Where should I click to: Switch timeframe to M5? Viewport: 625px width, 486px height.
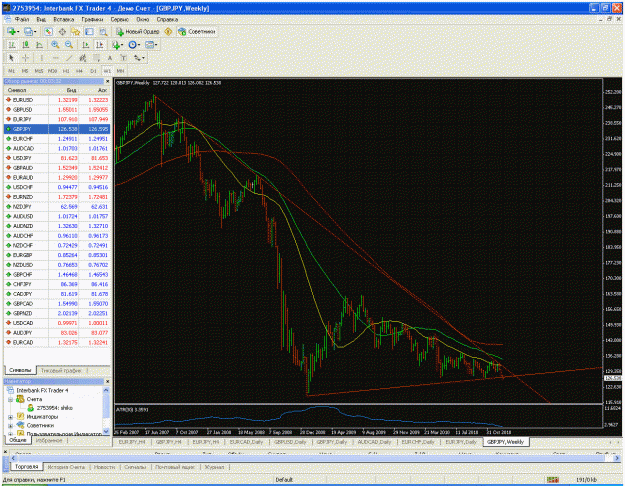tap(25, 71)
